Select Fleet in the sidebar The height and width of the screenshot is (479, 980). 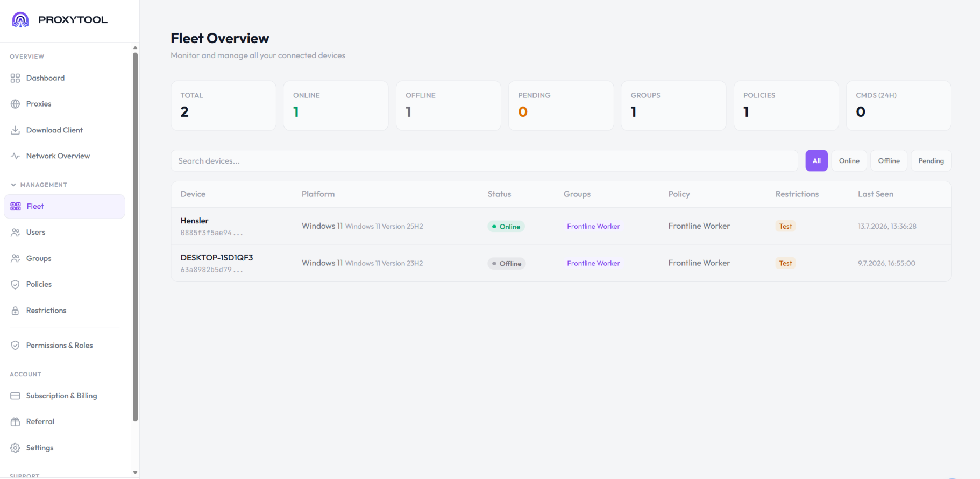tap(65, 207)
